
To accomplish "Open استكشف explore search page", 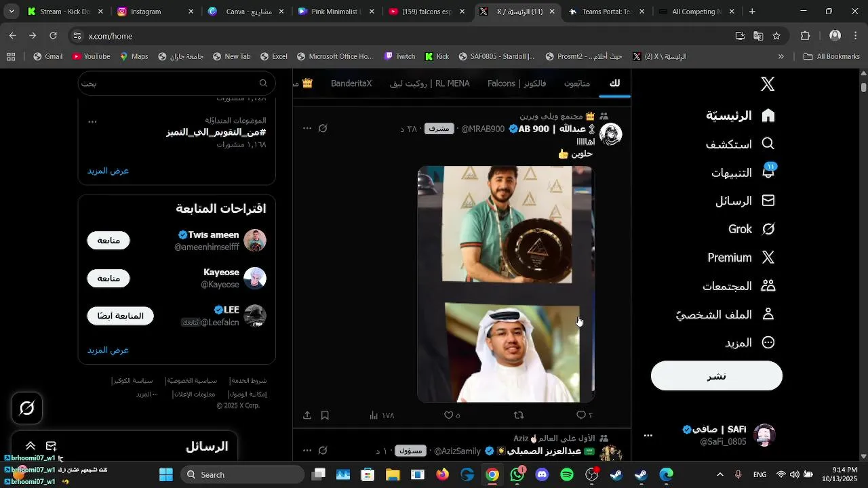I will coord(741,144).
